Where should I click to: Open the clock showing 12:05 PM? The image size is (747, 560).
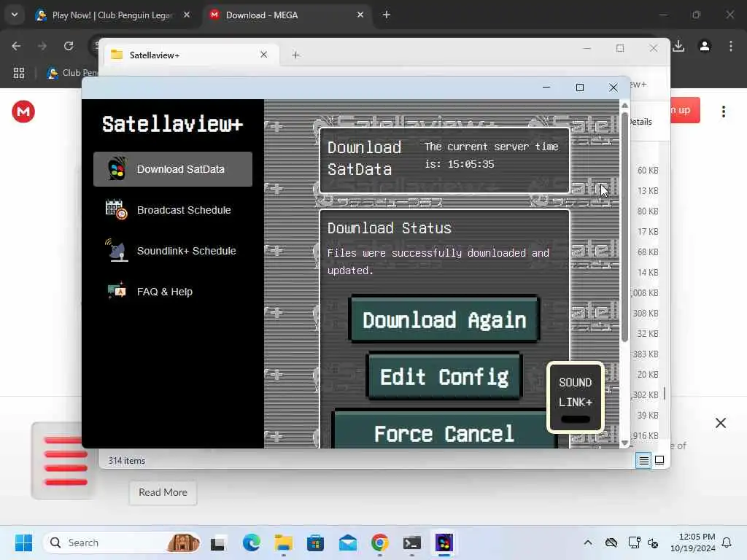point(693,542)
